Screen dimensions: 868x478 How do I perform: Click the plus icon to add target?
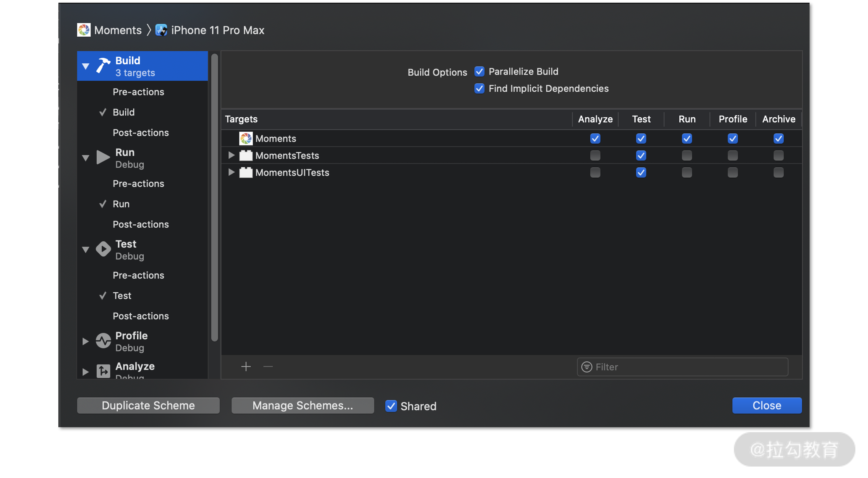tap(246, 366)
